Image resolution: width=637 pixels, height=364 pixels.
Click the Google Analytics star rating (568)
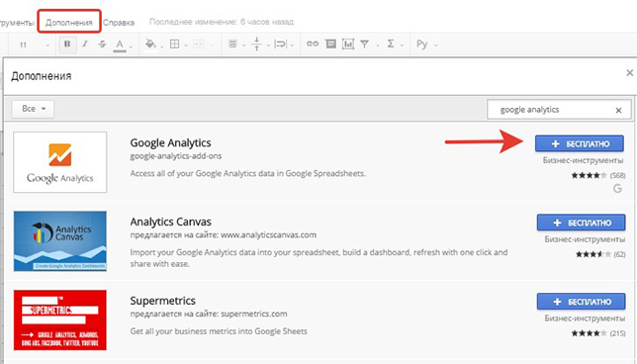(x=598, y=175)
